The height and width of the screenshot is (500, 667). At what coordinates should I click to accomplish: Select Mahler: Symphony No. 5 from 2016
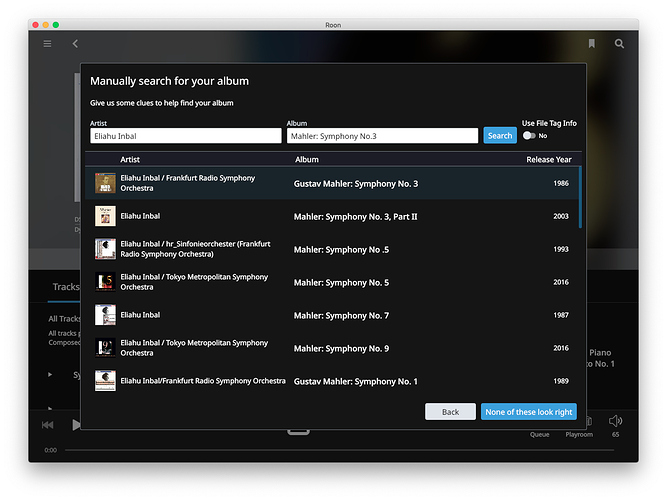(x=332, y=282)
